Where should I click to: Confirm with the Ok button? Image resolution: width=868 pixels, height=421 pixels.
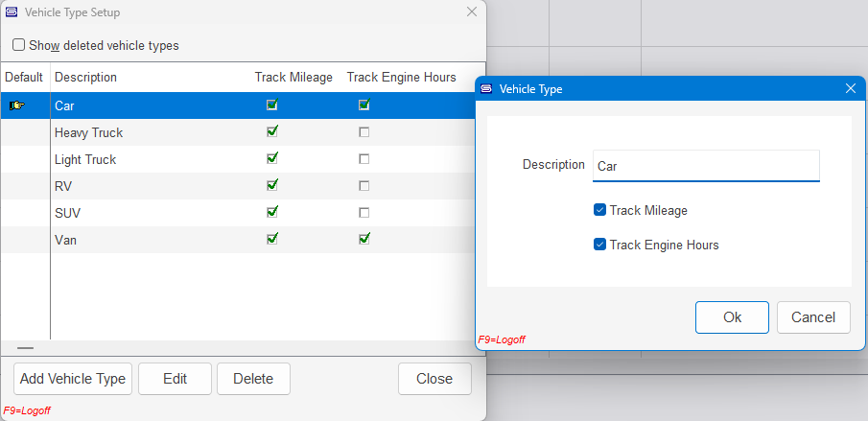[x=732, y=317]
